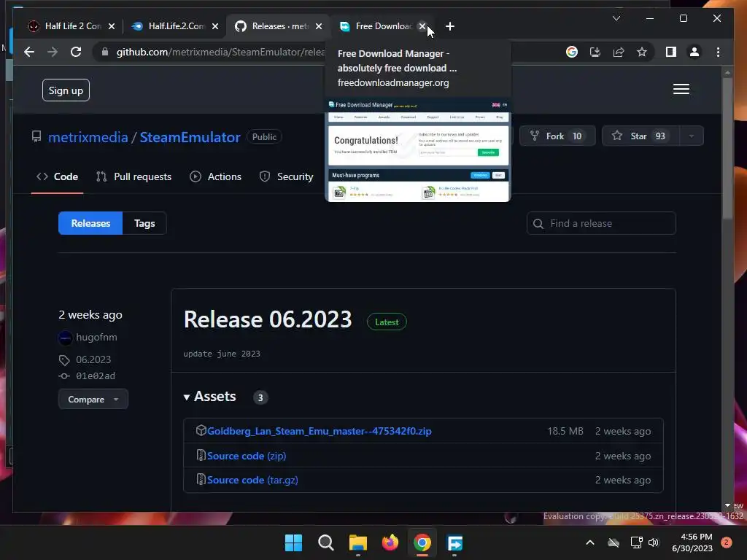Image resolution: width=747 pixels, height=560 pixels.
Task: Open the 06.2023 tag link
Action: point(93,359)
